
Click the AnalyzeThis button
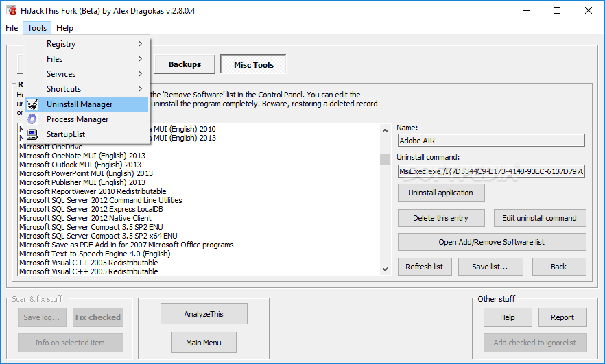click(x=204, y=314)
